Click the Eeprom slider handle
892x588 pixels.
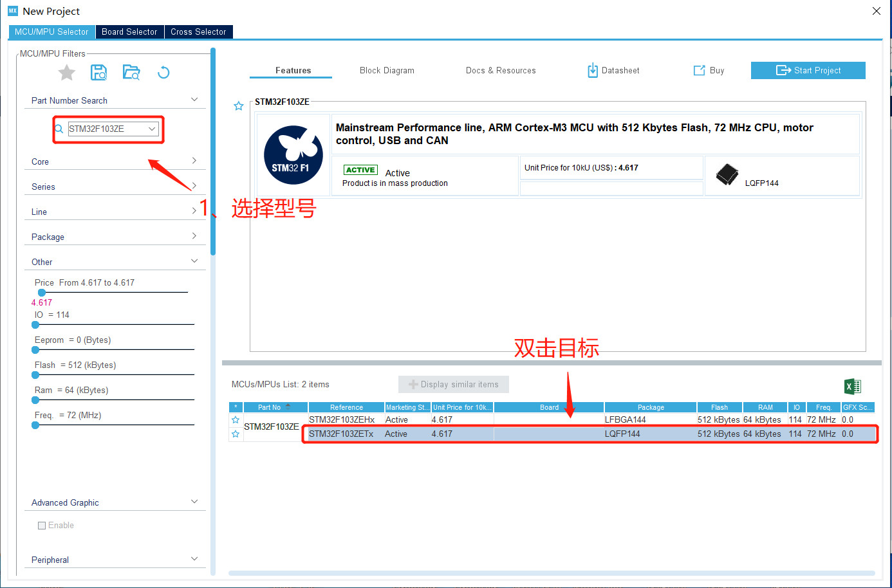click(x=35, y=350)
